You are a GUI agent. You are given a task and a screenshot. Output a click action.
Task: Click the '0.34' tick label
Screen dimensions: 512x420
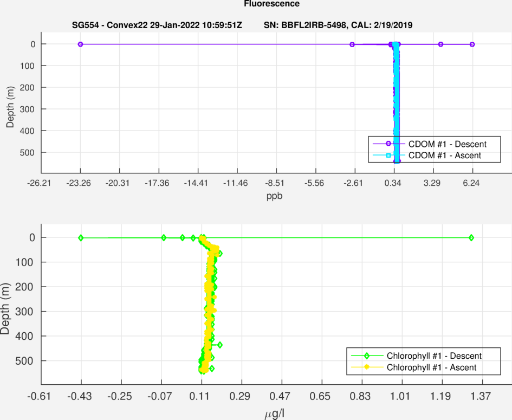pyautogui.click(x=393, y=183)
